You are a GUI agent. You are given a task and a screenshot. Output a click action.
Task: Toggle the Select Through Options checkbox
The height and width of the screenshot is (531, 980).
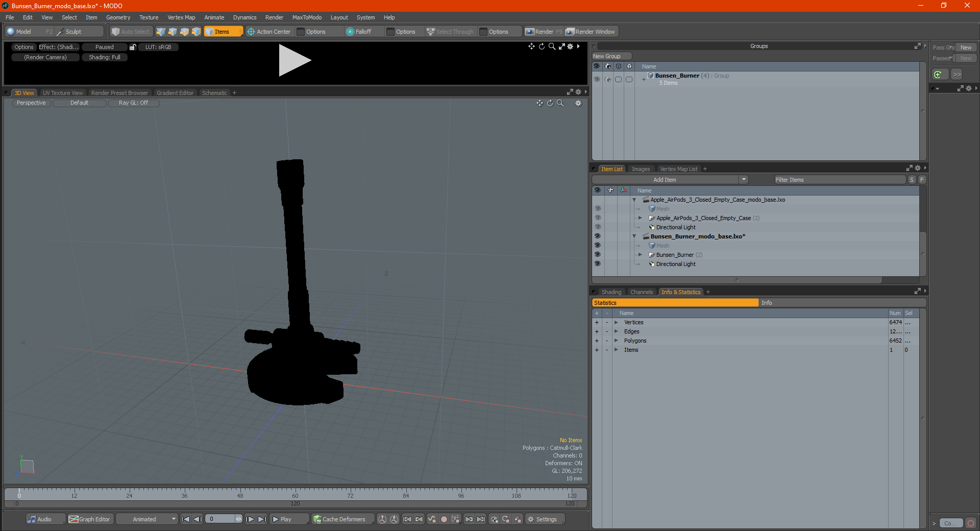tap(483, 32)
